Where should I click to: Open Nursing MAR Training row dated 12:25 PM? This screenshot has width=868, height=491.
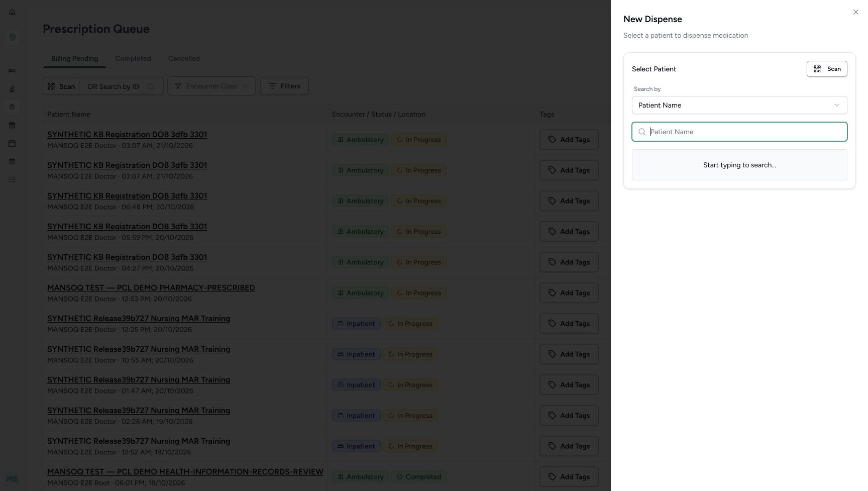point(139,319)
